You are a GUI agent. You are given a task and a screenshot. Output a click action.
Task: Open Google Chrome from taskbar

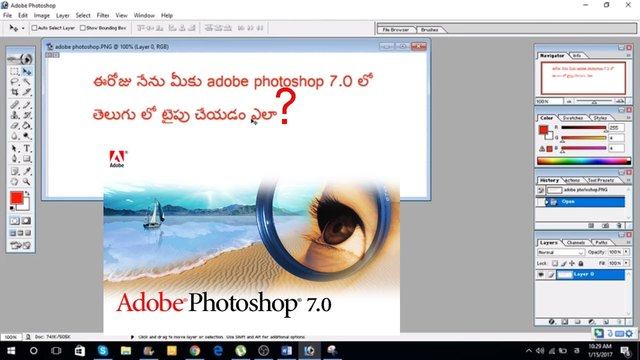coord(195,351)
